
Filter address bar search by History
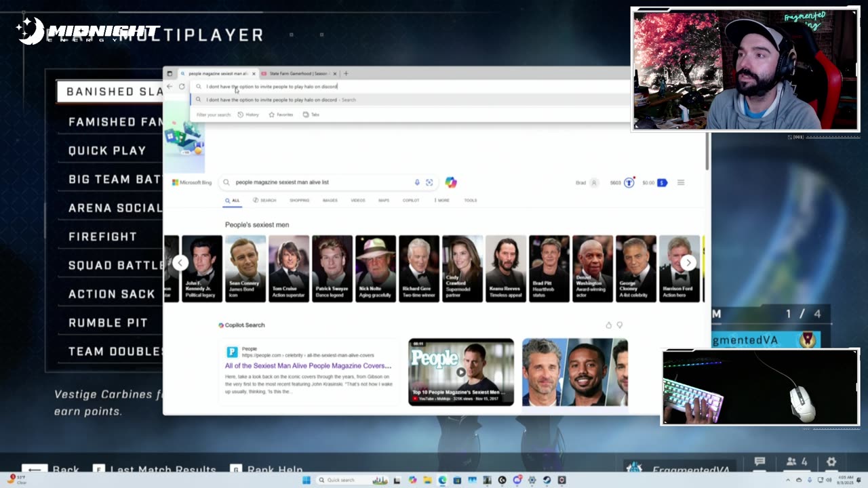click(x=248, y=115)
